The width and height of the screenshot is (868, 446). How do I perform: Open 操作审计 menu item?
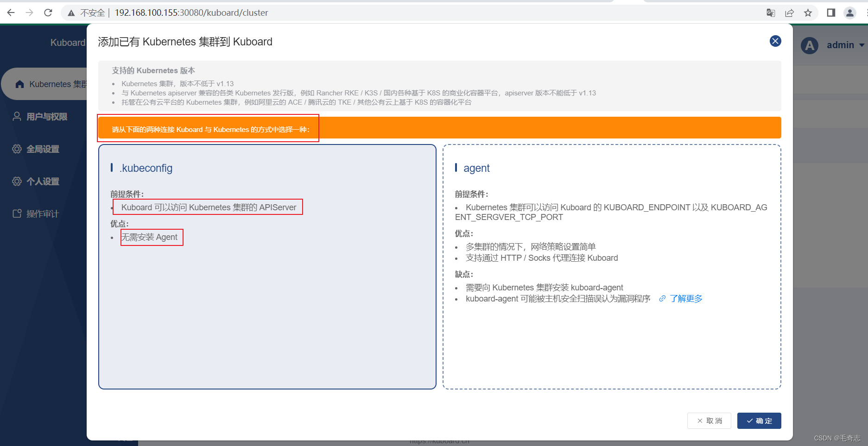43,214
